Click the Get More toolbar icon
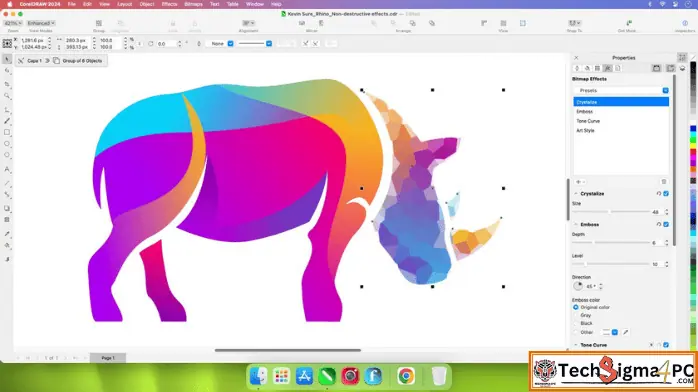 click(629, 23)
